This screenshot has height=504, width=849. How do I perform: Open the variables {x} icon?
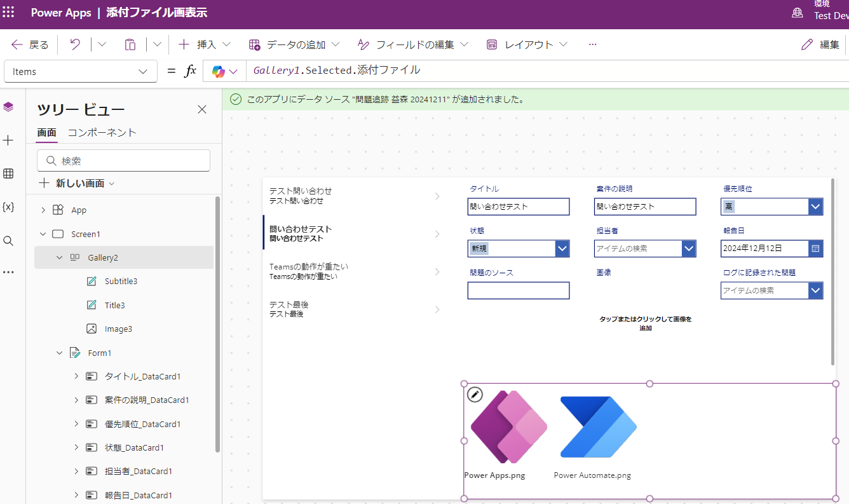click(8, 207)
